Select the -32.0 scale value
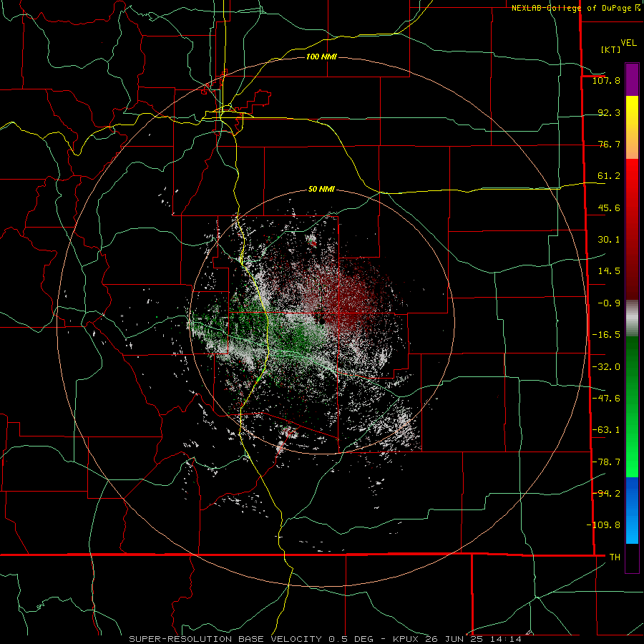This screenshot has width=644, height=644. [606, 367]
